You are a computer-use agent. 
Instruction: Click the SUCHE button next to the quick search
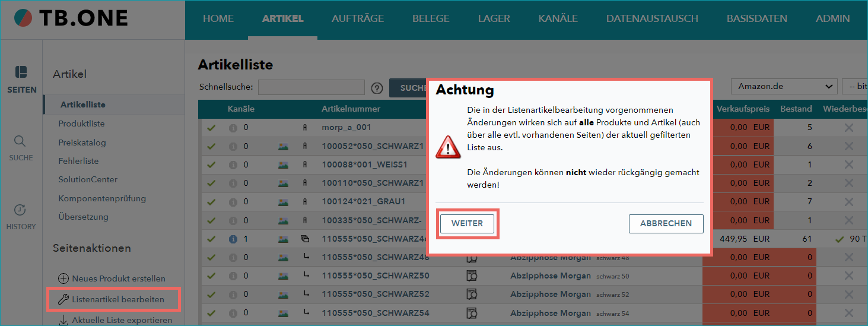click(408, 88)
